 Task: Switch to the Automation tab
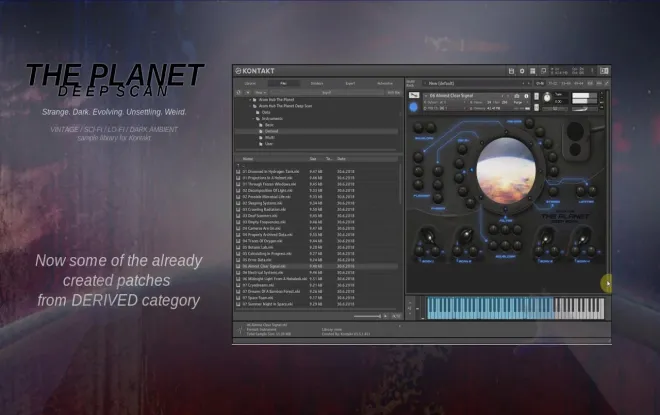(x=385, y=83)
